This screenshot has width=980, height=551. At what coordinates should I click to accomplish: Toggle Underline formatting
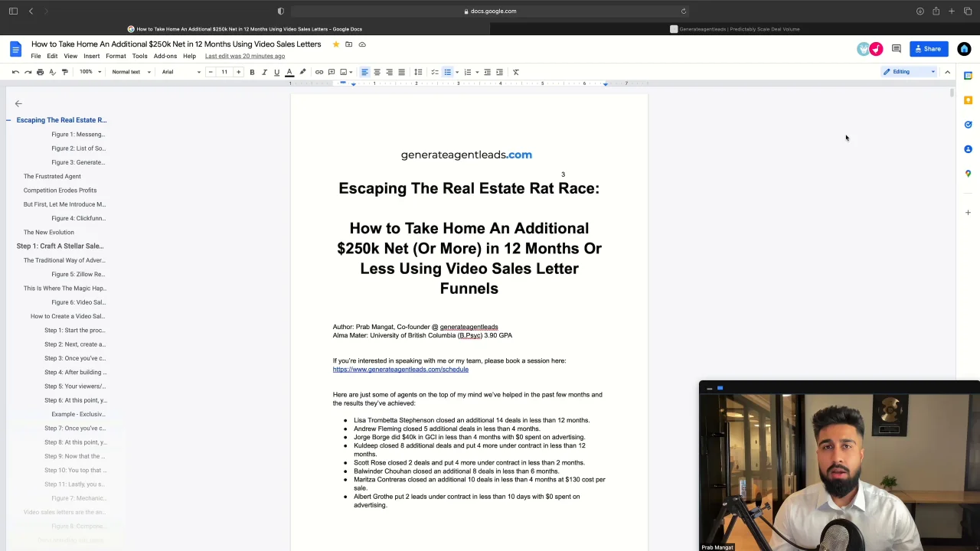(276, 72)
